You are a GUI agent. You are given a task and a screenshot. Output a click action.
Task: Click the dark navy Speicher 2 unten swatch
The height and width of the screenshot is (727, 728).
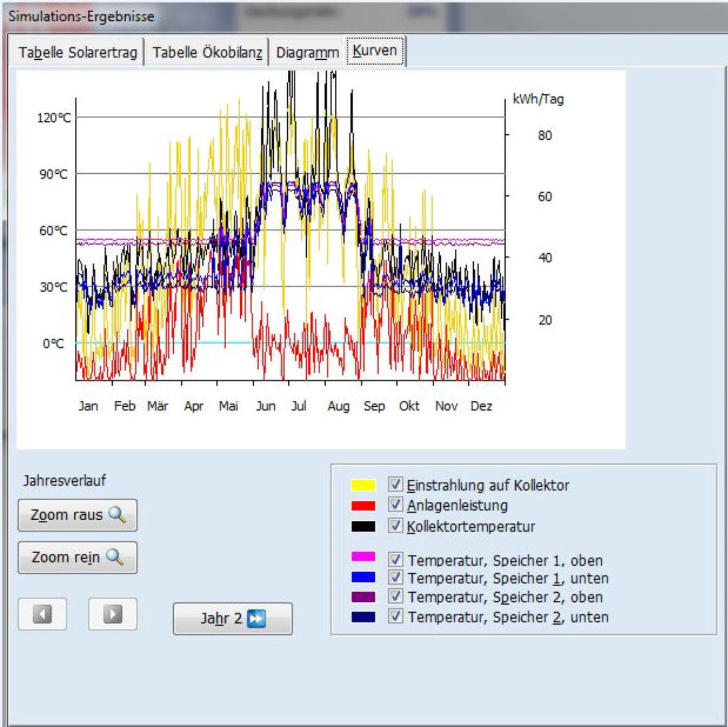(363, 616)
